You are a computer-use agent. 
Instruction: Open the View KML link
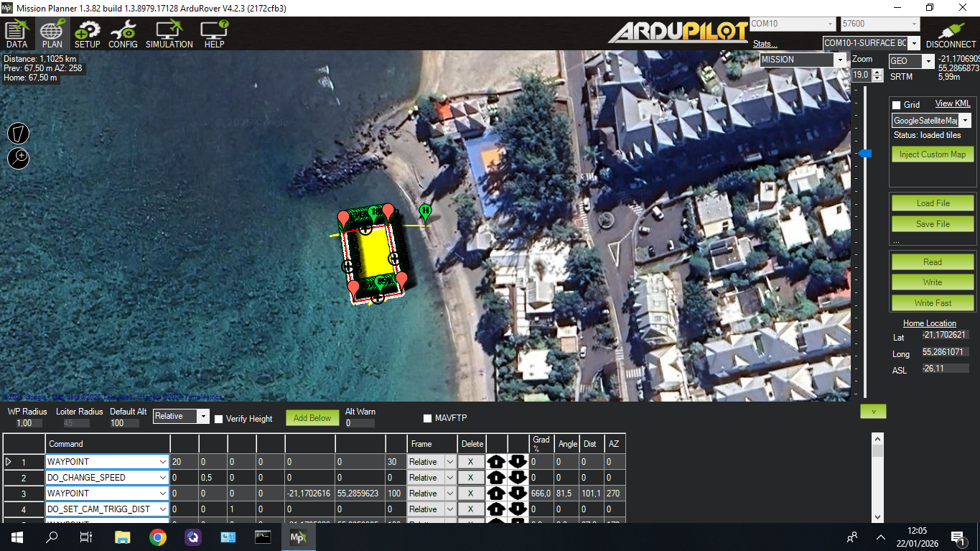(x=952, y=104)
